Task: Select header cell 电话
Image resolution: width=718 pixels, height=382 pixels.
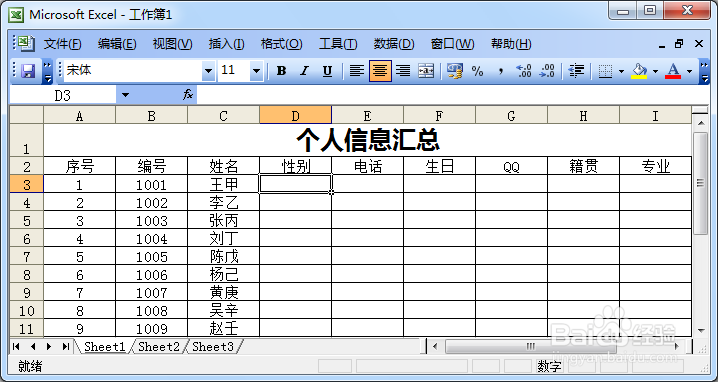Action: [367, 166]
